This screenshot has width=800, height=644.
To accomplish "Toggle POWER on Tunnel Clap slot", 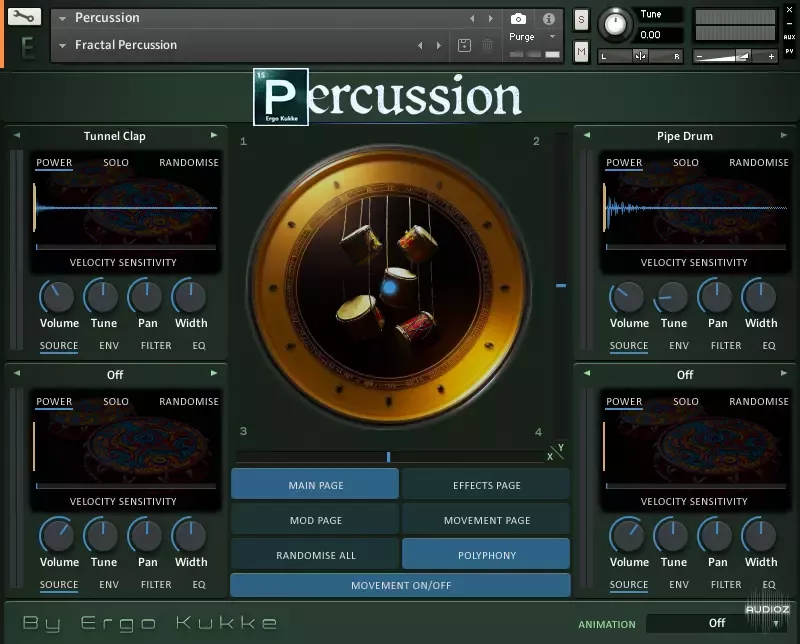I will 54,163.
